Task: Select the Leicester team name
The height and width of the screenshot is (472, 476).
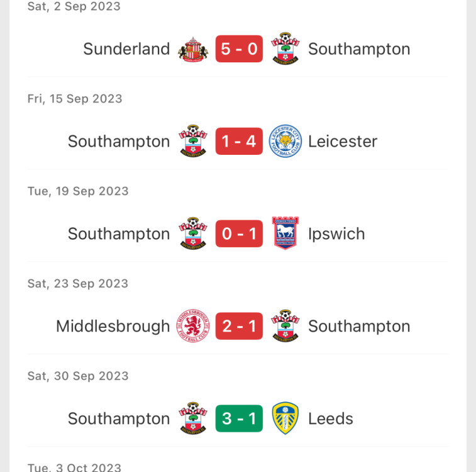Action: (343, 141)
